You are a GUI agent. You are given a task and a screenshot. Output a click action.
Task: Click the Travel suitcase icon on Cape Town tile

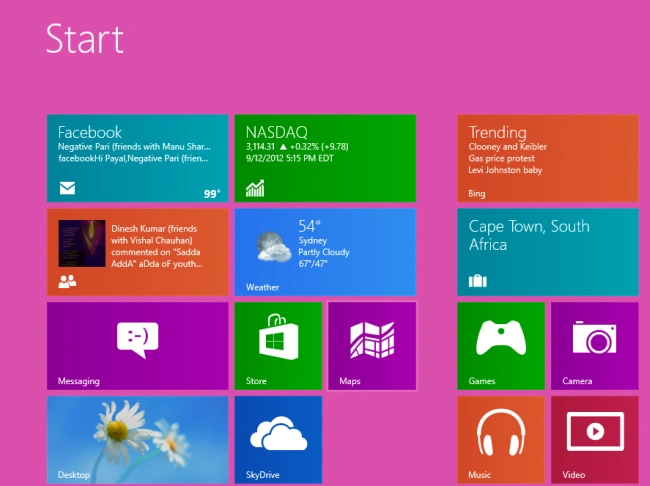tap(478, 281)
